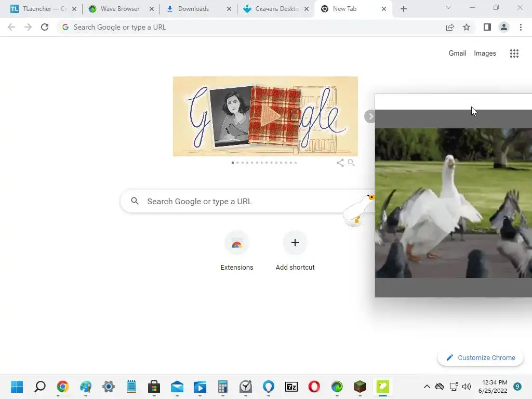
Task: Close the TLauncher tab
Action: pos(74,9)
